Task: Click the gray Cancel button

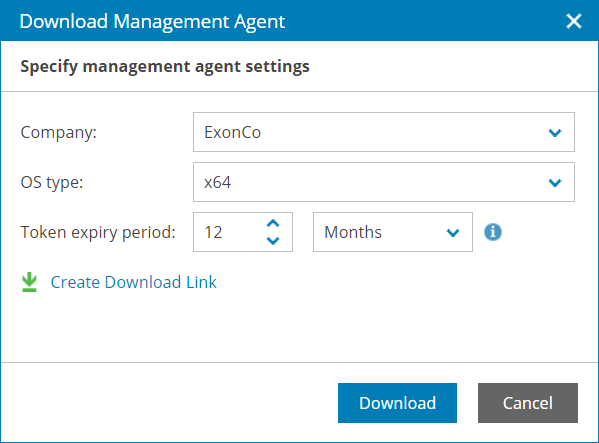Action: [528, 403]
